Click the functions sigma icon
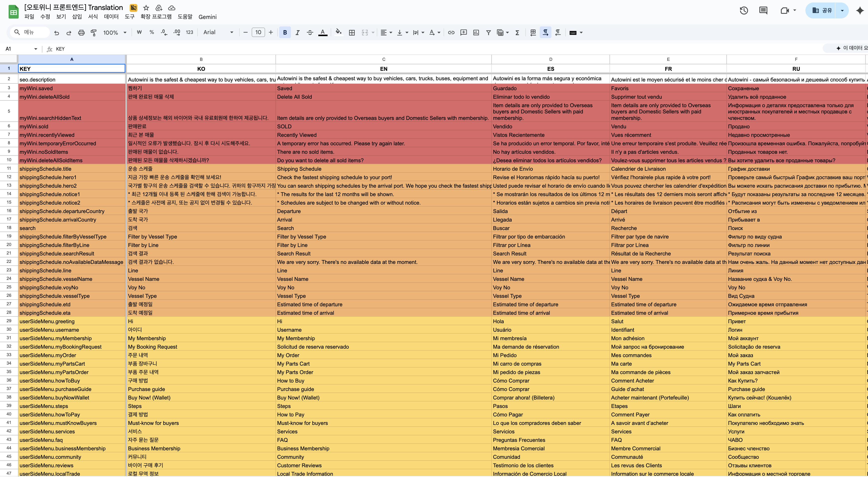Screen dimensions: 868x477 517,33
